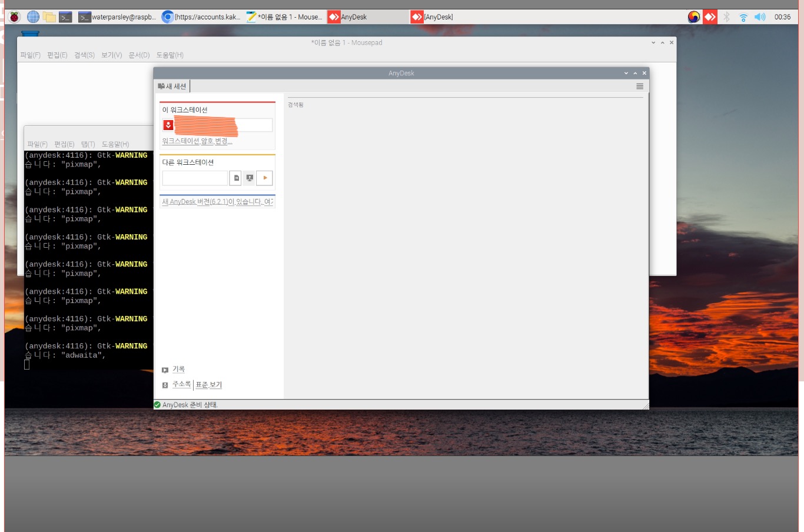
Task: Click the clock showing 00:36
Action: coord(782,17)
